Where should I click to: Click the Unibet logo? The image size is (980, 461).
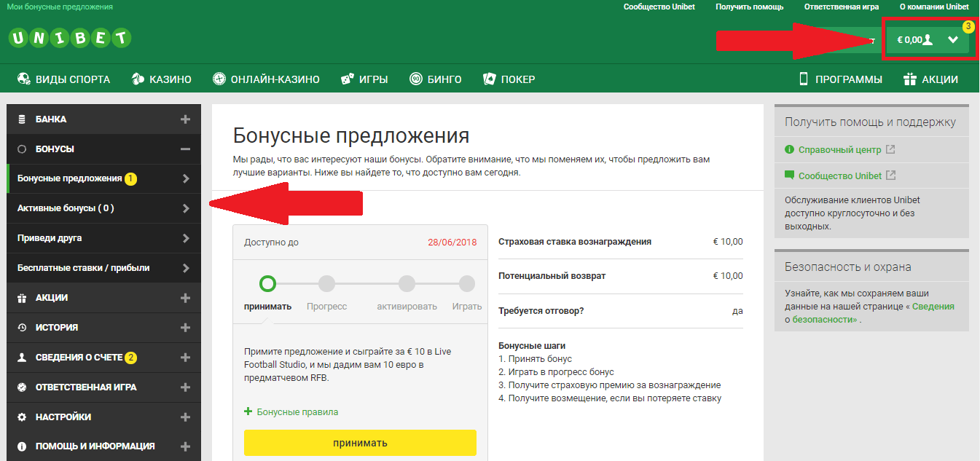[70, 38]
